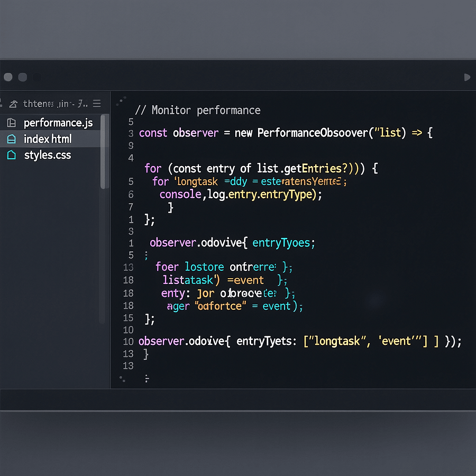
Task: Click line number 7 in the gutter
Action: [x=131, y=207]
